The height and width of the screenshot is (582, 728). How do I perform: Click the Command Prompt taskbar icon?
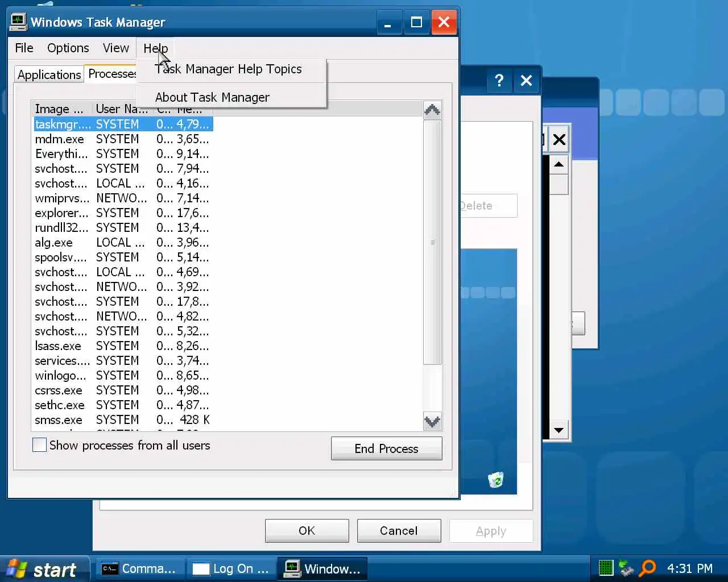[110, 569]
